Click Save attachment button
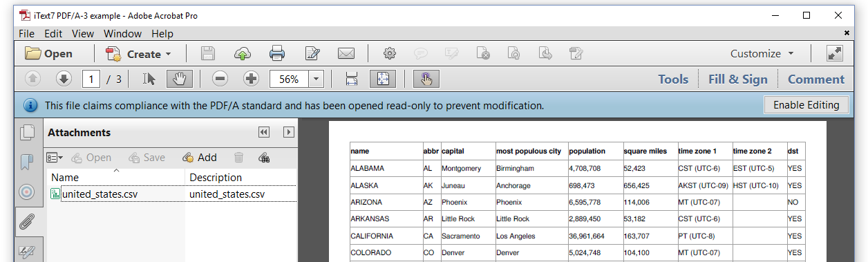 (147, 158)
